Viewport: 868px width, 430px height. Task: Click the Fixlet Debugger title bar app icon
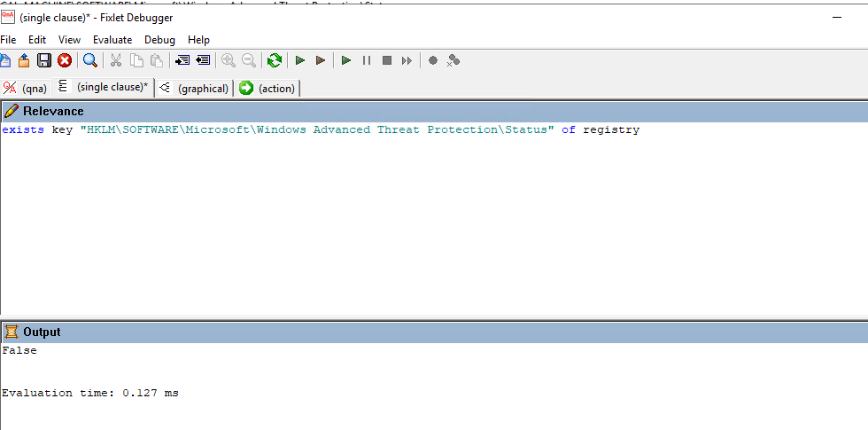[7, 17]
